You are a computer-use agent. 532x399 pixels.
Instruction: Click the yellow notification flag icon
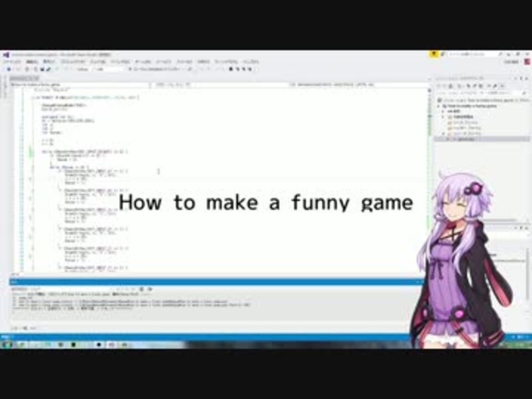click(434, 54)
